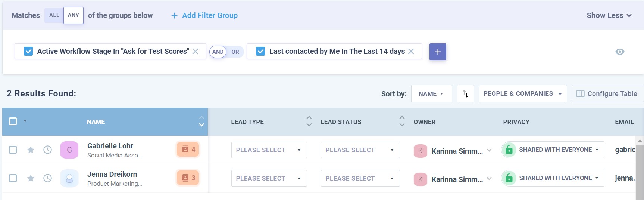The width and height of the screenshot is (644, 200).
Task: Set group matching to ALL
Action: click(54, 16)
